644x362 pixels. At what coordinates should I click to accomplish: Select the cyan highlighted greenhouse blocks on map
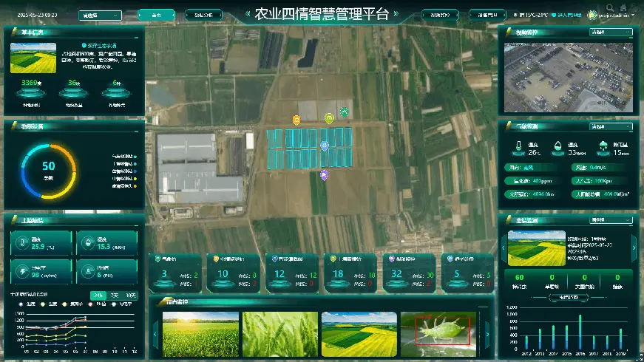(x=309, y=148)
